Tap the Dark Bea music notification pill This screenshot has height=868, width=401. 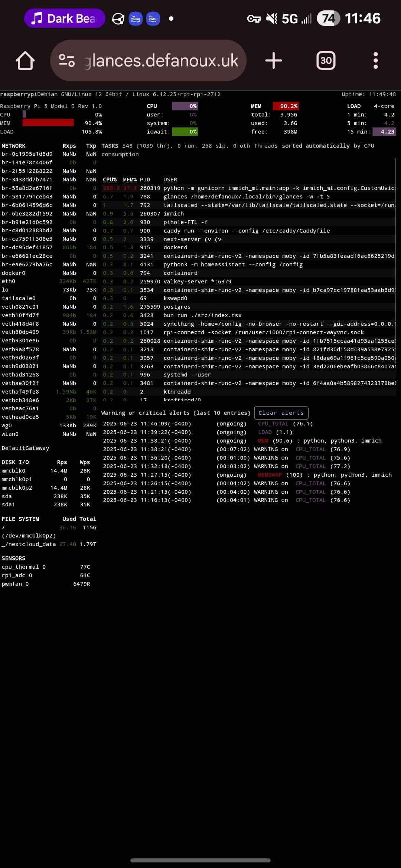(x=65, y=18)
